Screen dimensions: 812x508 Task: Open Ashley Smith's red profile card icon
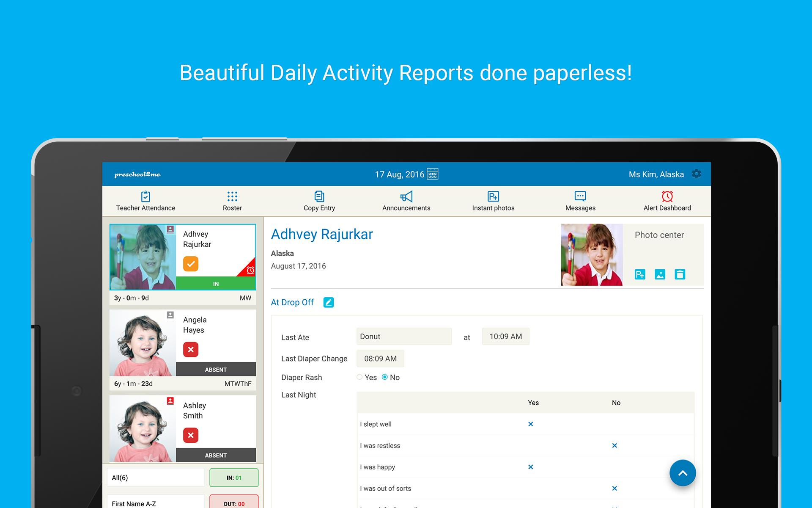[x=170, y=400]
